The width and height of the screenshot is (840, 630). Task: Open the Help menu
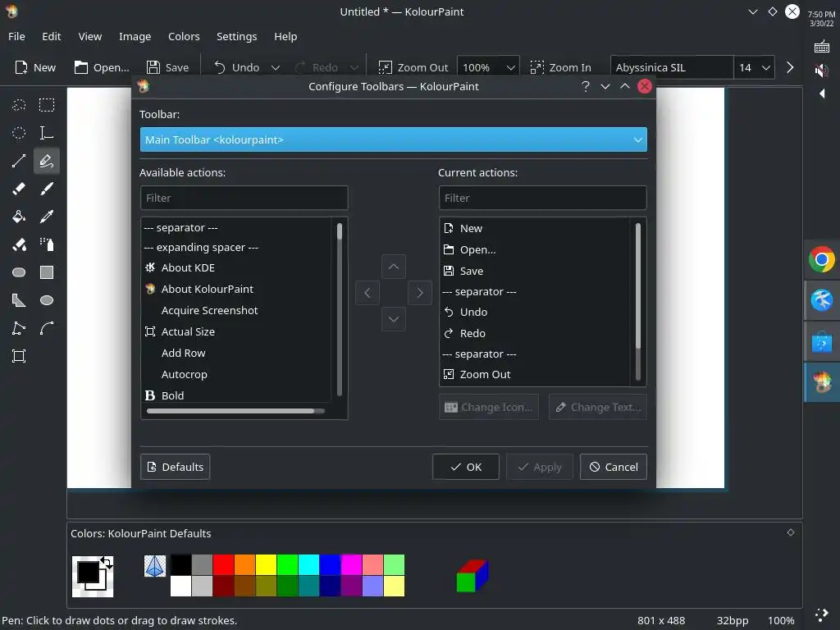point(285,36)
